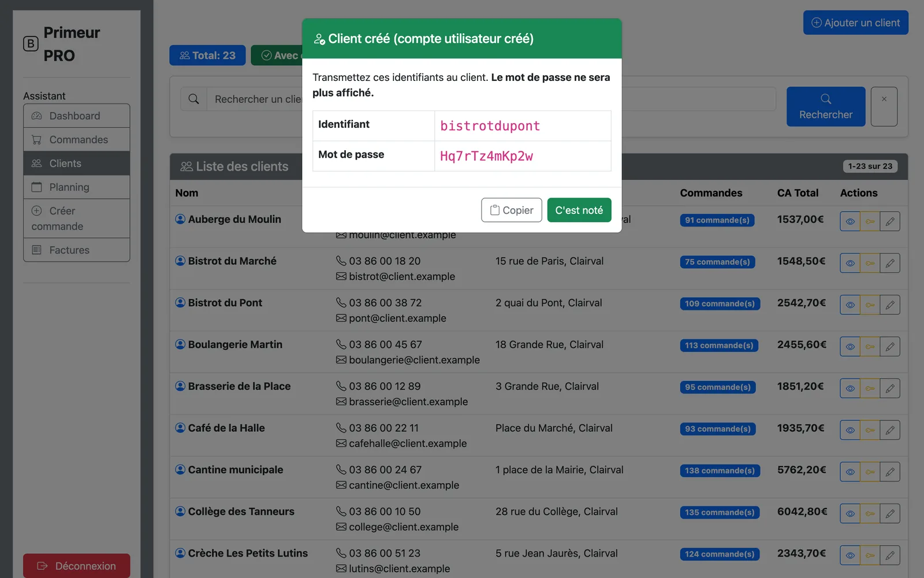924x578 pixels.
Task: Click the Primeur PRO logo
Action: point(62,44)
